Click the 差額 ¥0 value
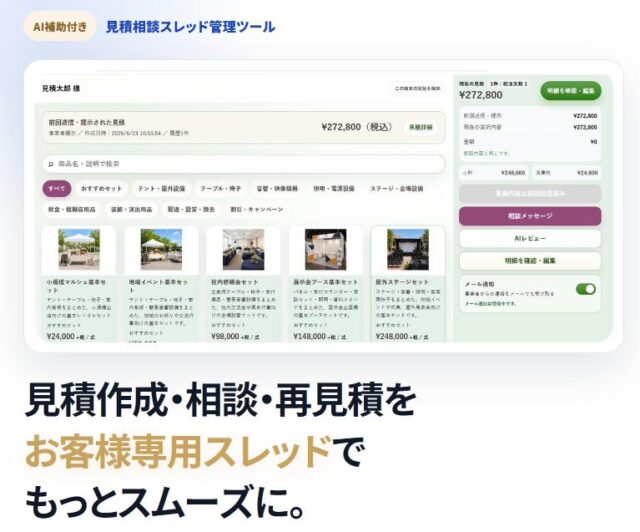 [594, 142]
